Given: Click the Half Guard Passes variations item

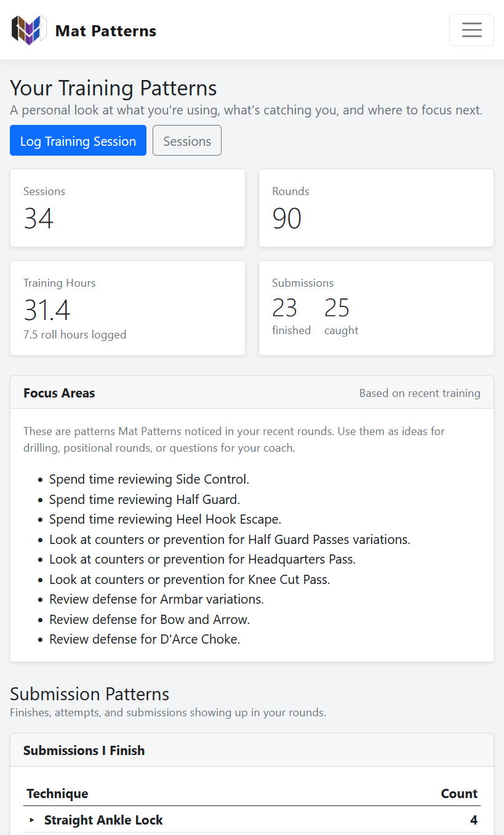Looking at the screenshot, I should [x=230, y=539].
